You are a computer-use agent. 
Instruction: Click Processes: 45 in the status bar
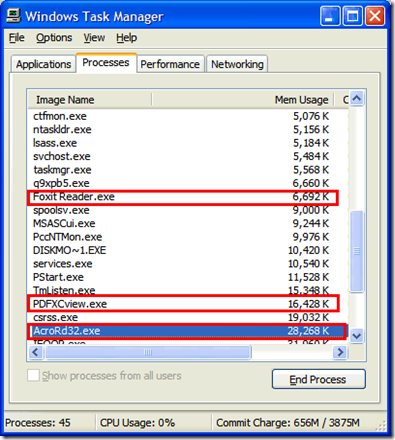(38, 423)
